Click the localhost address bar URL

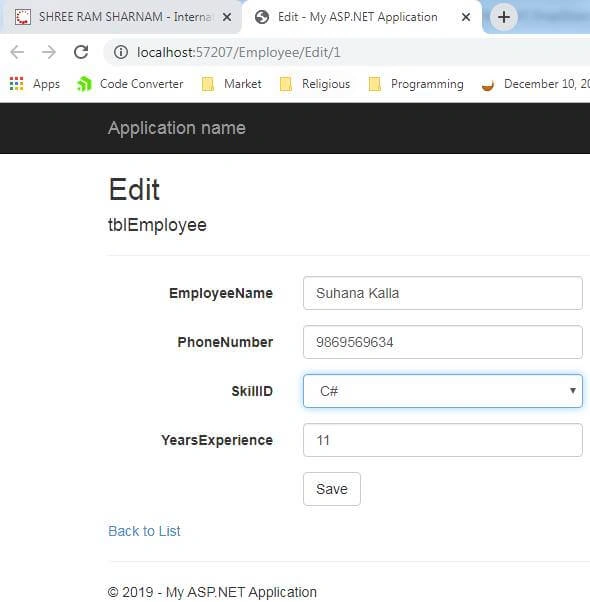pyautogui.click(x=239, y=52)
